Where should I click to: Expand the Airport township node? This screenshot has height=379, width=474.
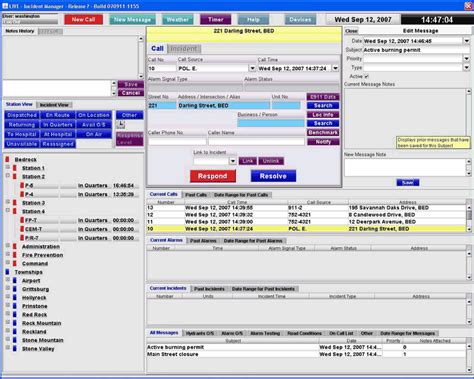click(8, 280)
